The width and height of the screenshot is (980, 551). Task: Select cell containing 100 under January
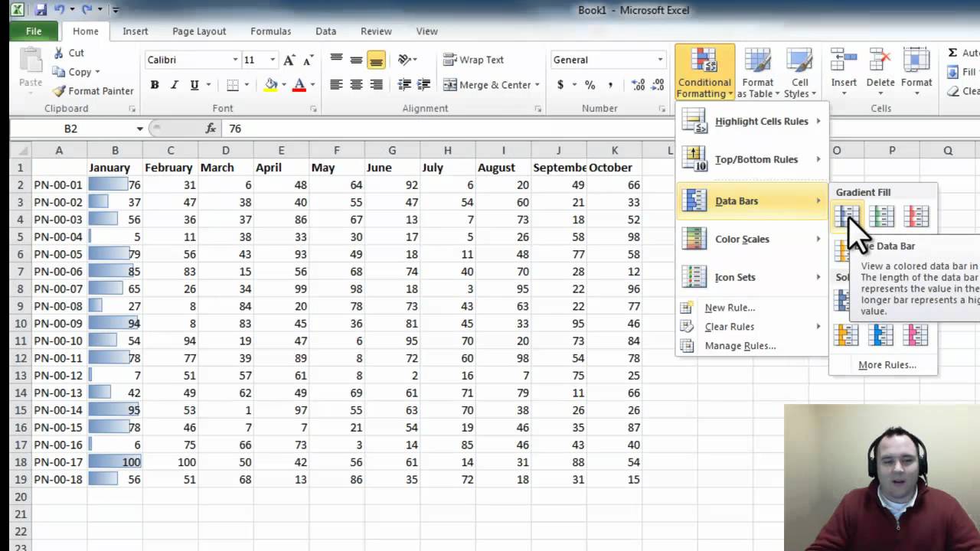point(115,462)
